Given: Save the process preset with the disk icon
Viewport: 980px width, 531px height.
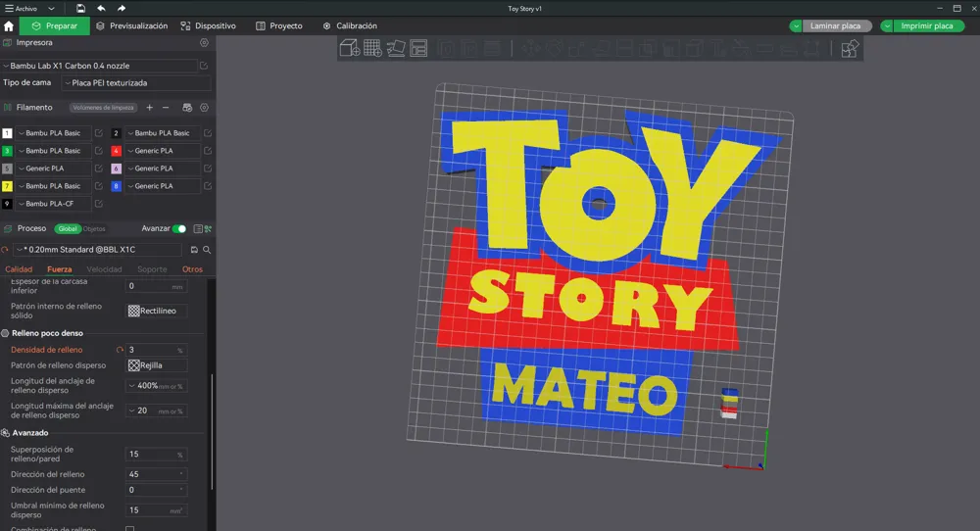Looking at the screenshot, I should (194, 250).
